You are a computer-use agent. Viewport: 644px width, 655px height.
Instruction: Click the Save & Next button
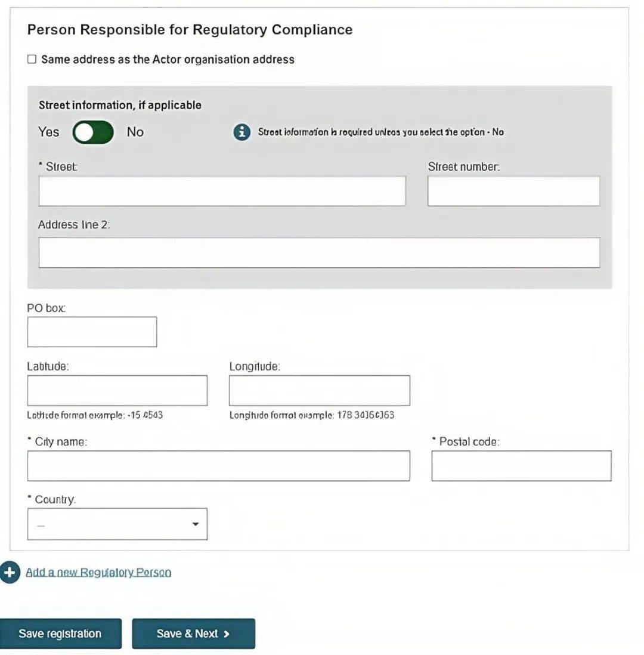tap(193, 634)
